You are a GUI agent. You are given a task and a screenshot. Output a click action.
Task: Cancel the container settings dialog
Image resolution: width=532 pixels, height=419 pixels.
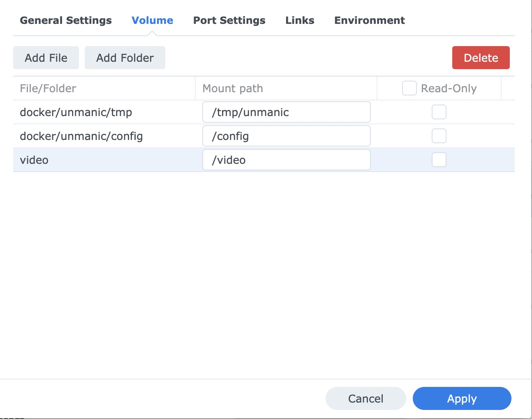(365, 398)
